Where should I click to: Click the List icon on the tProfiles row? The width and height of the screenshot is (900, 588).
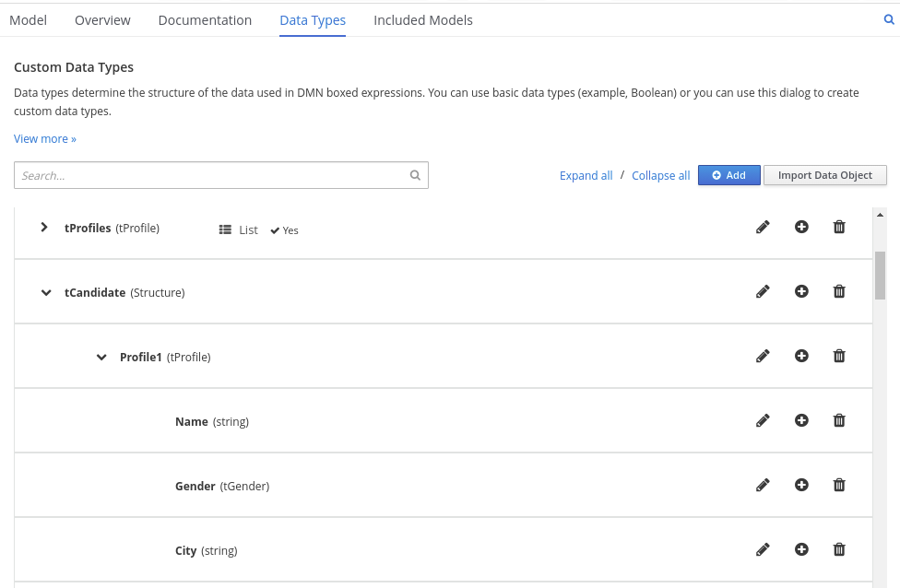click(225, 229)
